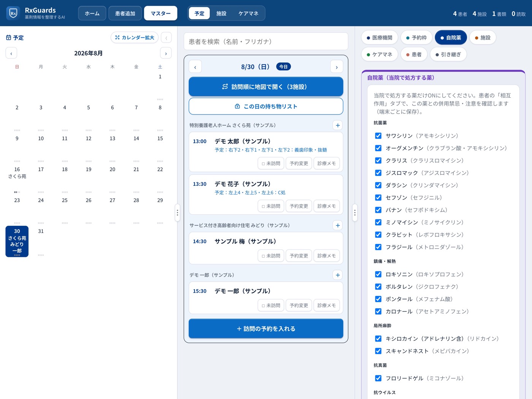Image resolution: width=532 pixels, height=399 pixels.
Task: Toggle サワシリン (アモキシシリン) checkbox
Action: click(x=378, y=136)
